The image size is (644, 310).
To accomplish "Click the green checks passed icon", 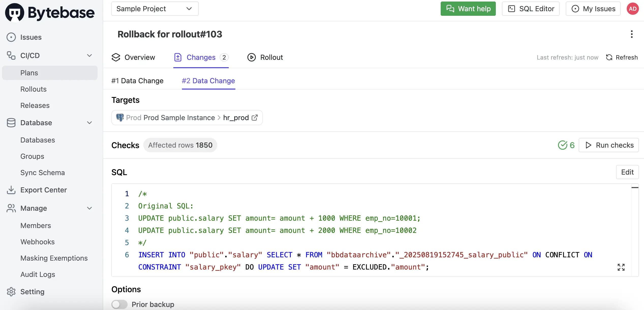I will click(x=562, y=145).
